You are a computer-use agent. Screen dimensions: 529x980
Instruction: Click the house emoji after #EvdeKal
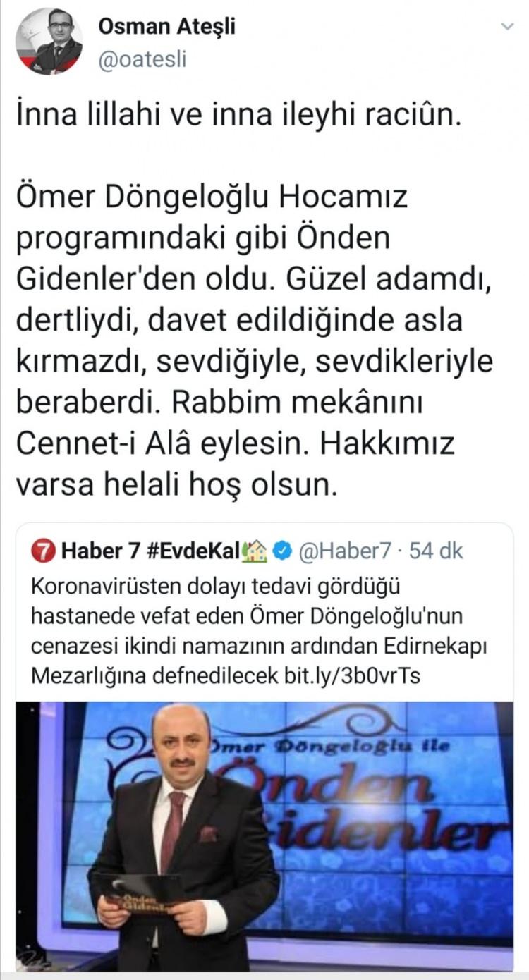tap(255, 551)
